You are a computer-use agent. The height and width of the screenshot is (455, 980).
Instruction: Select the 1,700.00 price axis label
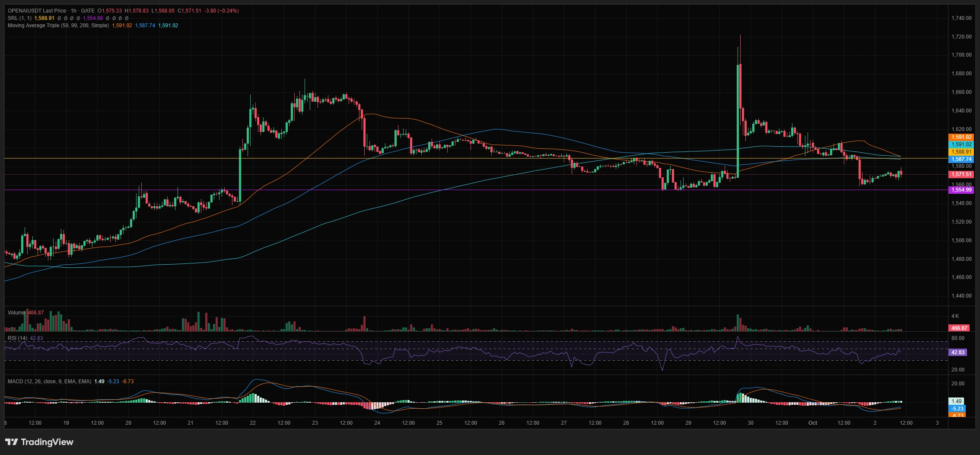coord(961,55)
